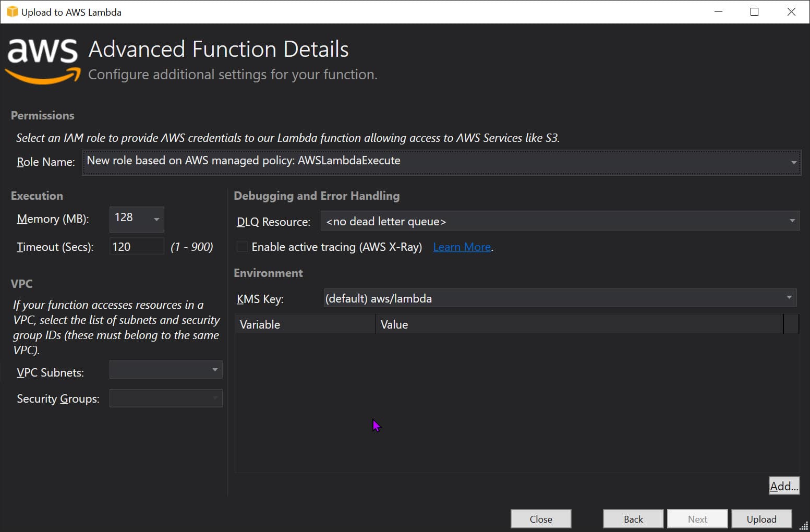
Task: Minimize the Upload to AWS Lambda window
Action: coord(718,11)
